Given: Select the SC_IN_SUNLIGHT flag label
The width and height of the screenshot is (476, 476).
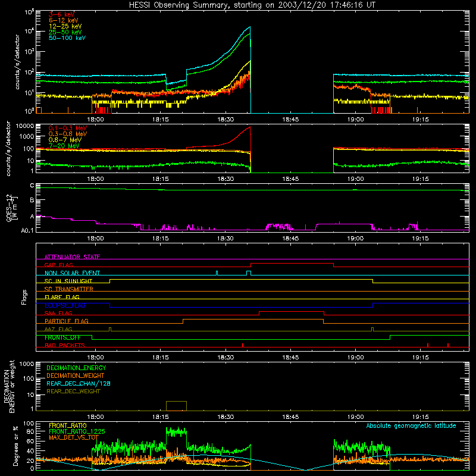Looking at the screenshot, I should (x=68, y=281).
